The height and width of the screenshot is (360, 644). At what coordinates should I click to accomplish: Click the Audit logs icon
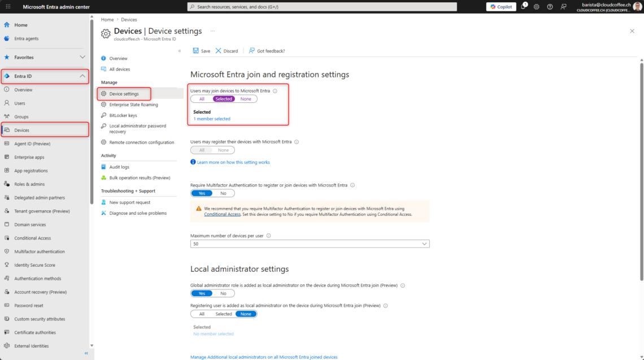click(103, 167)
